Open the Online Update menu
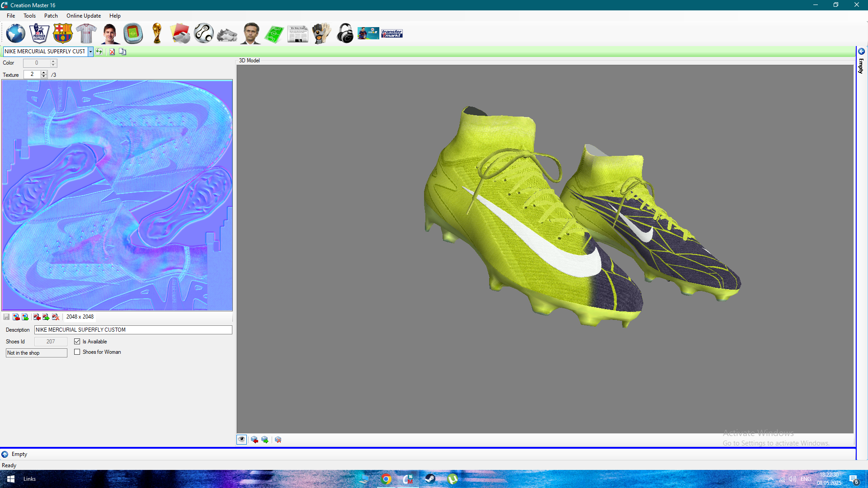Image resolution: width=868 pixels, height=488 pixels. [x=84, y=15]
